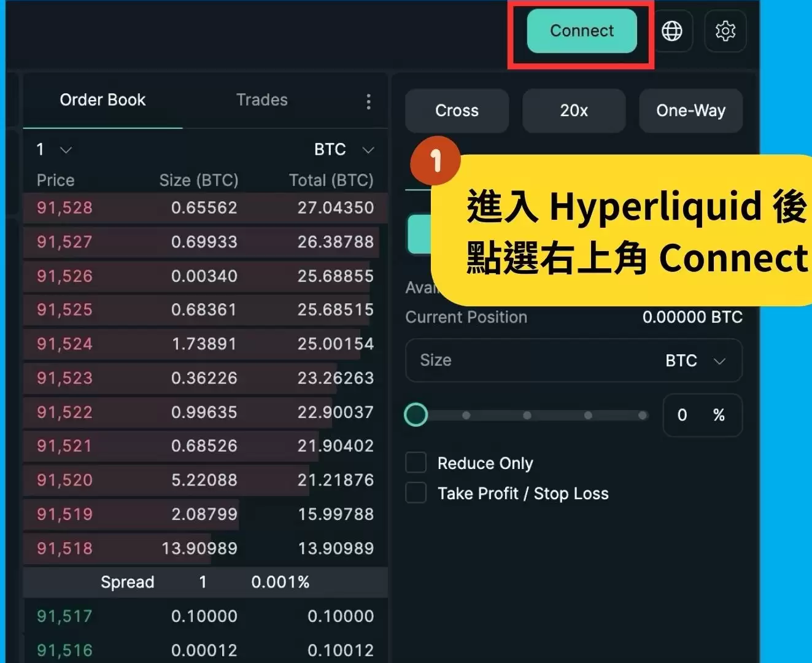The image size is (812, 663).
Task: Expand the order book tick-size dropdown
Action: pyautogui.click(x=52, y=149)
